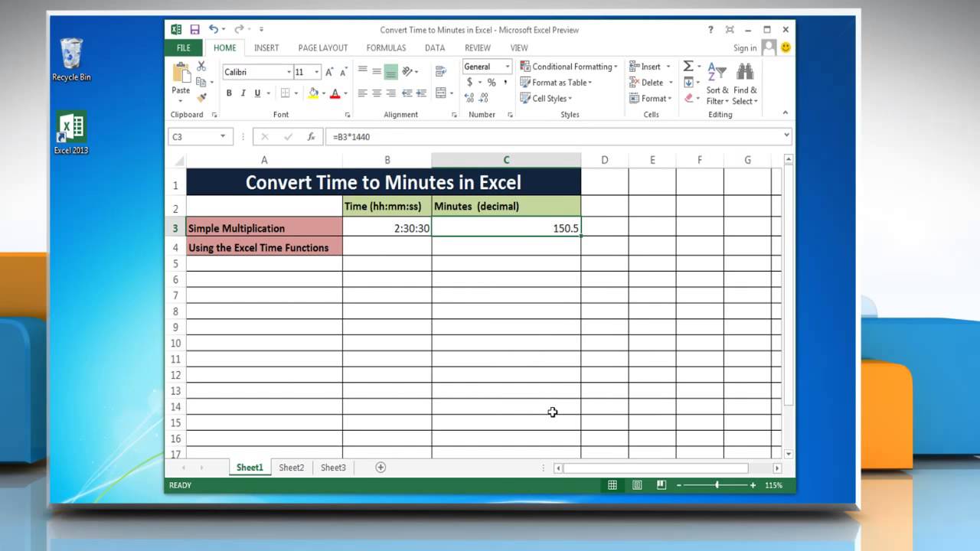The height and width of the screenshot is (551, 980).
Task: Click the Increase Font Size icon
Action: tap(329, 72)
